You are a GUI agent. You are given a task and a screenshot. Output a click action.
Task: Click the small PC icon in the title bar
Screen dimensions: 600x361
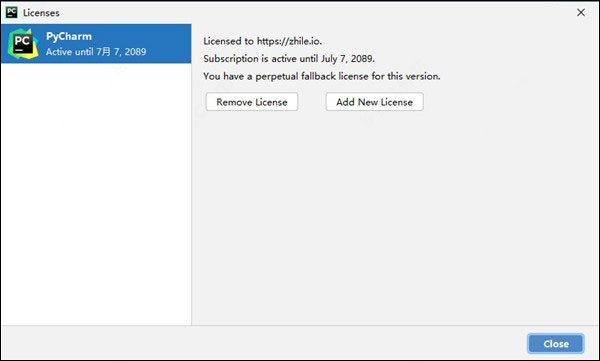click(11, 12)
